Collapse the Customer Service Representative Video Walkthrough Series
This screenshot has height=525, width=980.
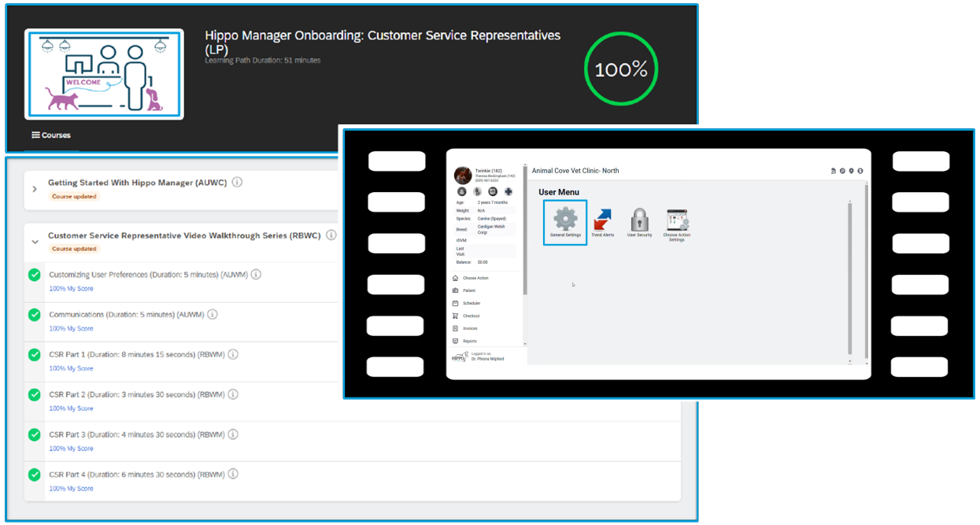[x=35, y=242]
